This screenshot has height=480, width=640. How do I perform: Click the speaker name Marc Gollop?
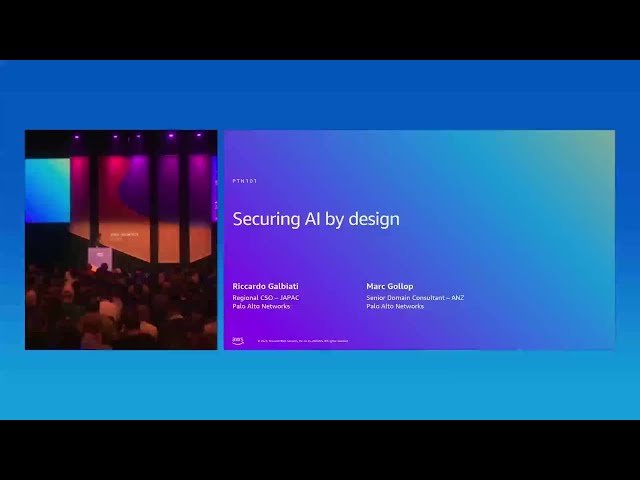click(x=389, y=286)
